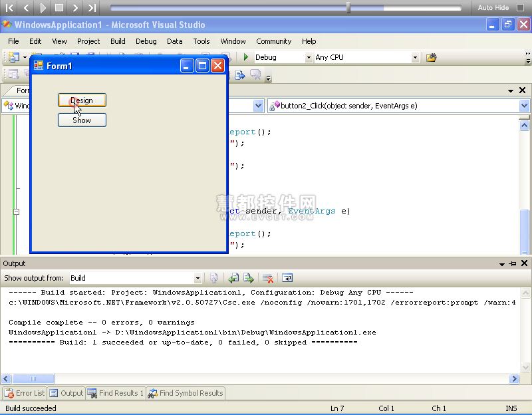Go to next message in Output

[248, 278]
